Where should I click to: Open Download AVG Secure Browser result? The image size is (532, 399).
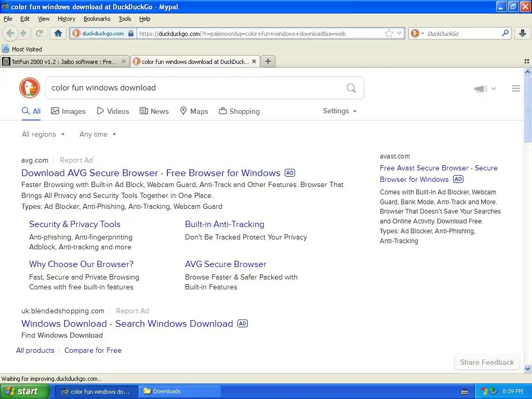(151, 173)
